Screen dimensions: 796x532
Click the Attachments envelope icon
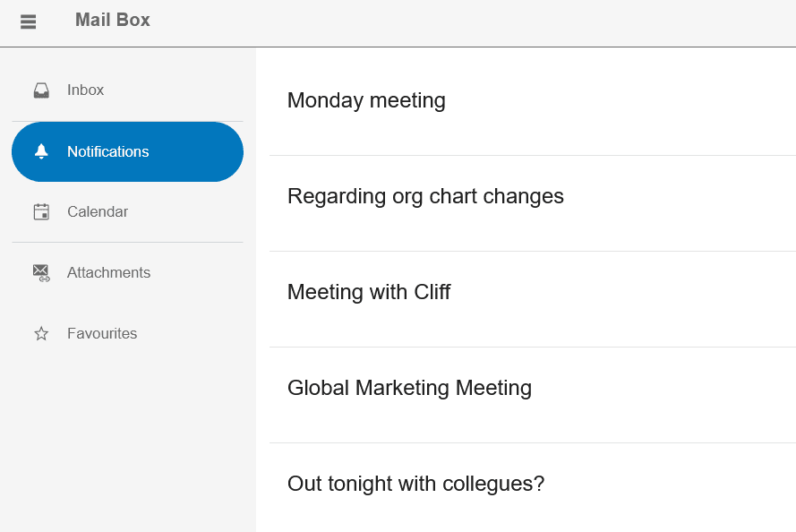click(x=41, y=272)
